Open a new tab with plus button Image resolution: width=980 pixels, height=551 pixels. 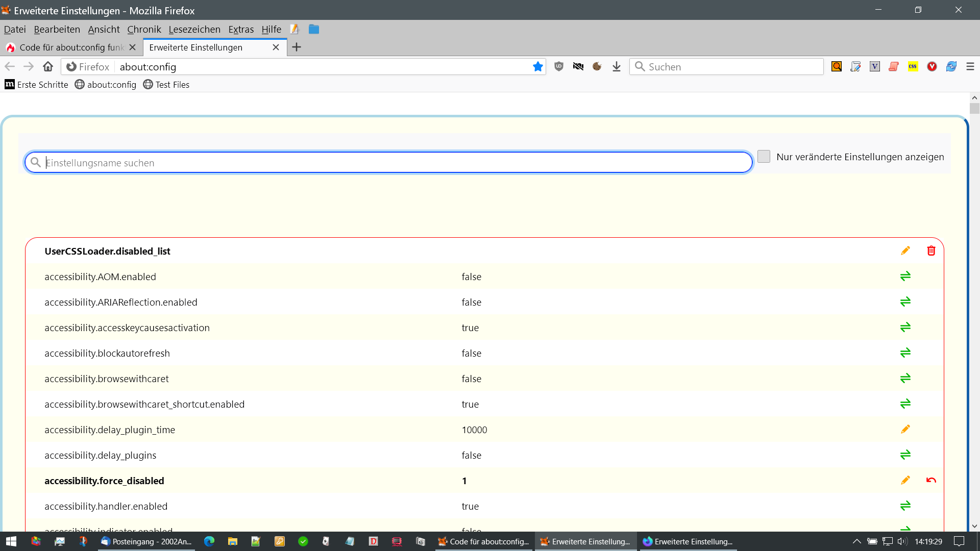(x=297, y=47)
